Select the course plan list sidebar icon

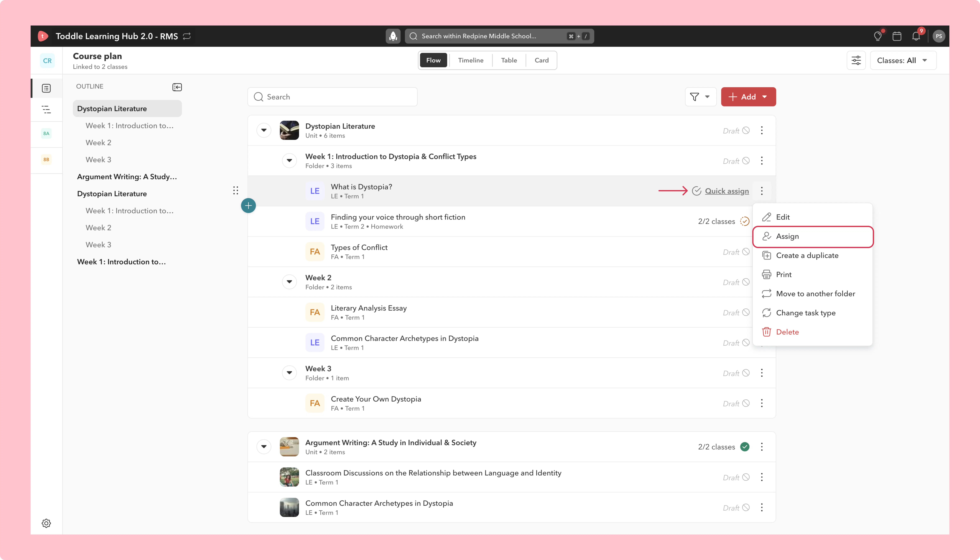tap(46, 88)
